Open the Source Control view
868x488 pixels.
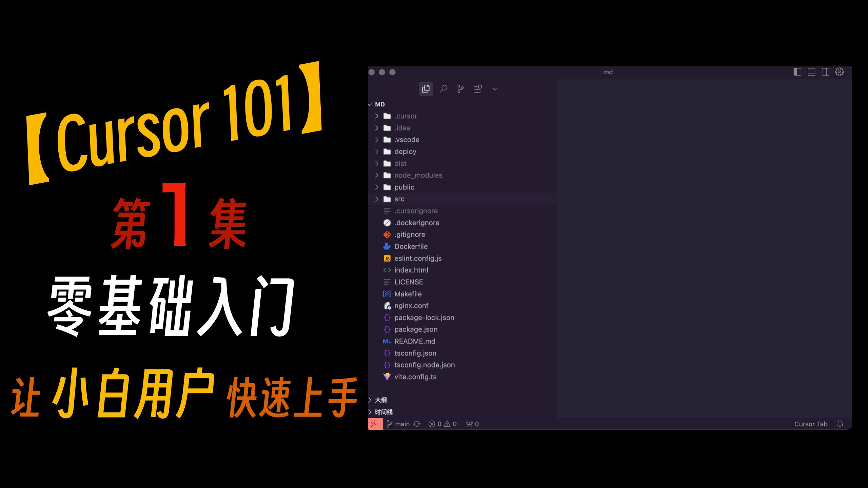click(x=460, y=89)
